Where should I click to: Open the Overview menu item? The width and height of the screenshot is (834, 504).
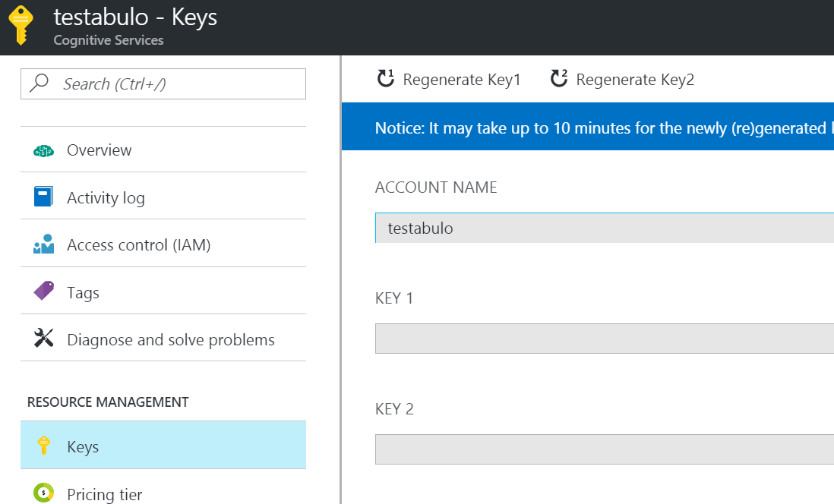pyautogui.click(x=163, y=150)
